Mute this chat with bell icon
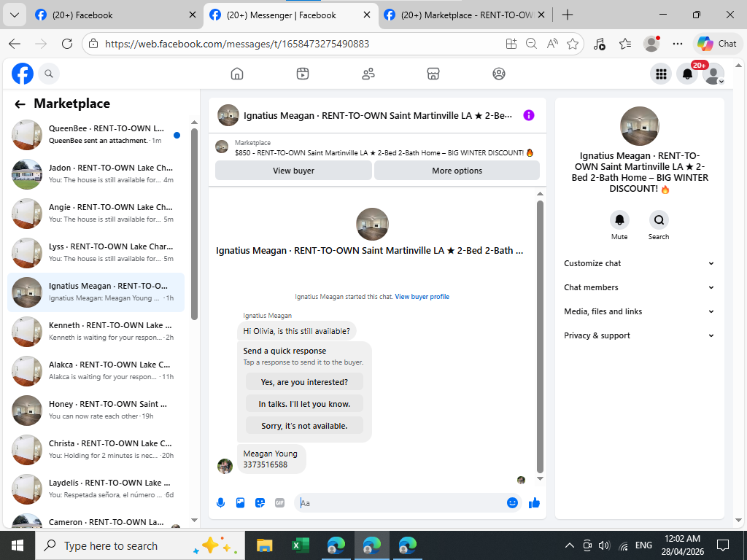Image resolution: width=747 pixels, height=560 pixels. coord(619,220)
